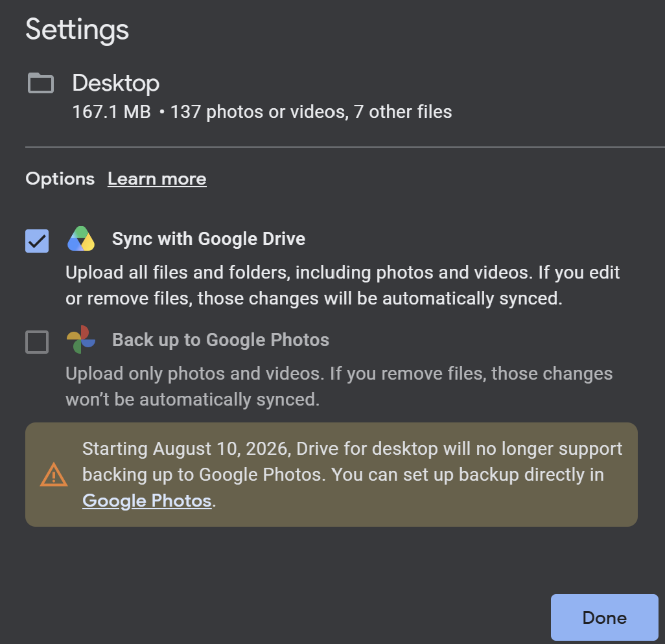Image resolution: width=665 pixels, height=644 pixels.
Task: Enable the Back up to Google Photos checkbox
Action: (37, 341)
